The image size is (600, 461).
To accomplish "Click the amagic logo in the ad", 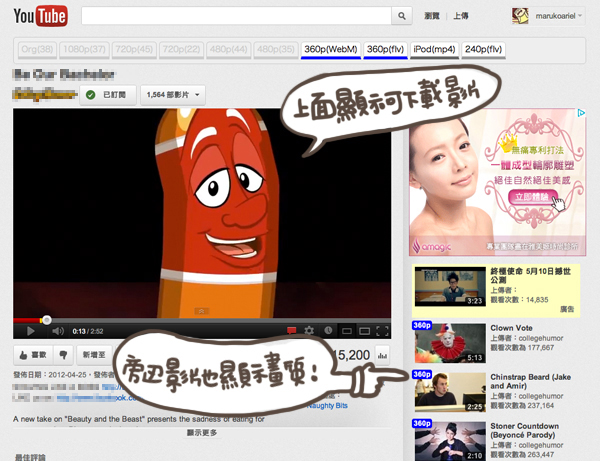I will coord(432,246).
